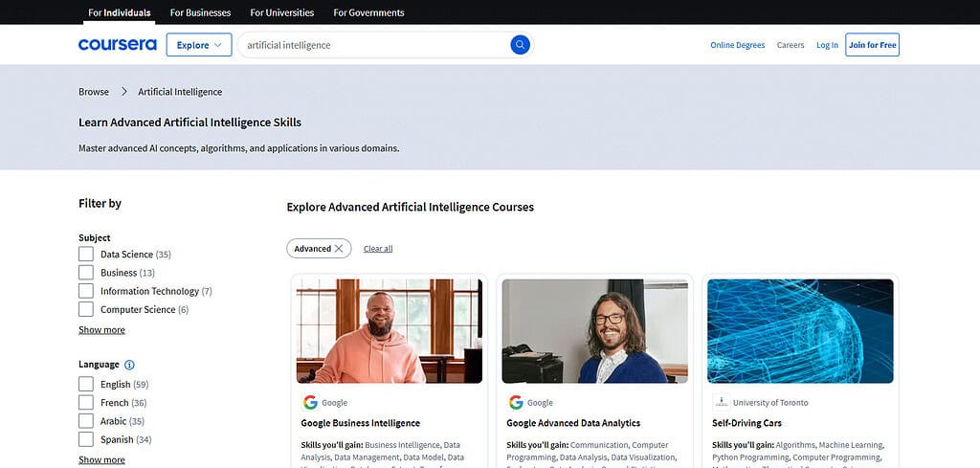Screen dimensions: 980x468
Task: Check the French language filter
Action: tap(86, 402)
